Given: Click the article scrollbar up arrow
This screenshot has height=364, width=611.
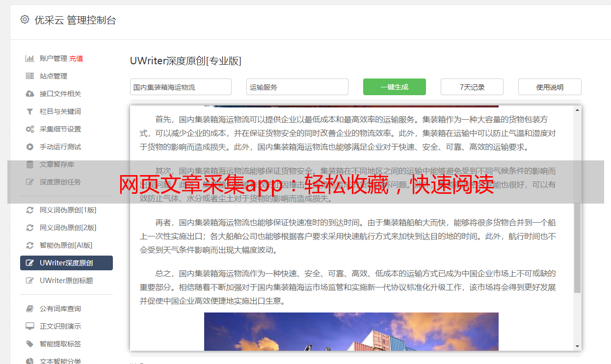Looking at the screenshot, I should [x=577, y=110].
